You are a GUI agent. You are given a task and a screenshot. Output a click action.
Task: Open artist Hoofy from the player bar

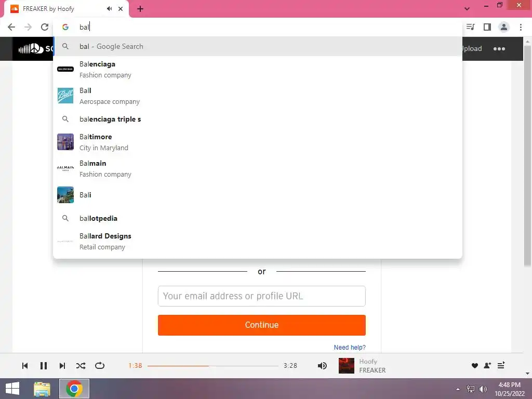[368, 362]
